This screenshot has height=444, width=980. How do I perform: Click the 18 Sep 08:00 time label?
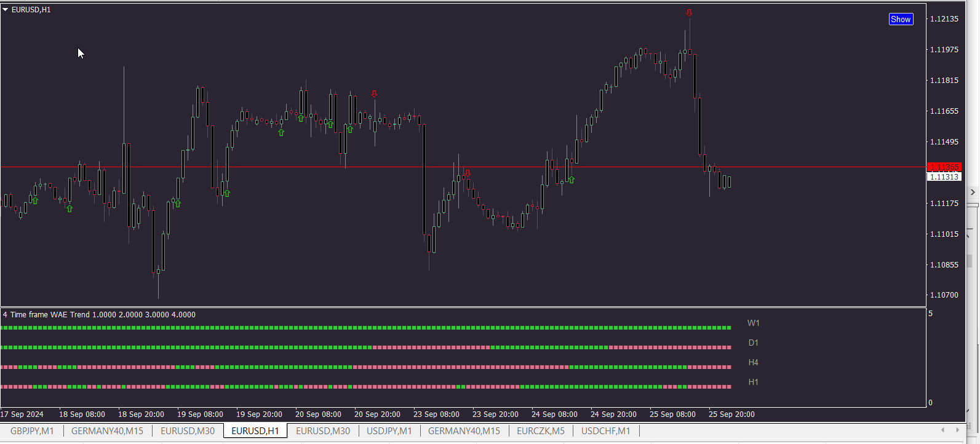click(x=82, y=414)
